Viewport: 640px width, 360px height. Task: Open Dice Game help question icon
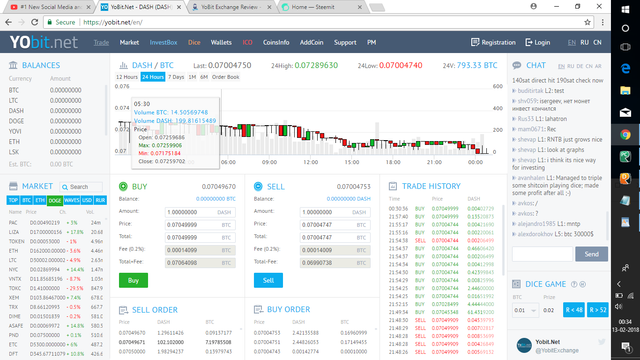(x=574, y=284)
